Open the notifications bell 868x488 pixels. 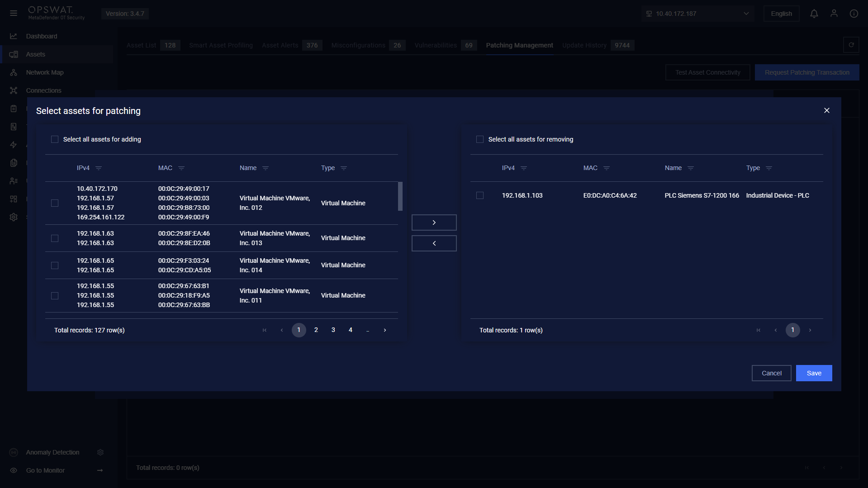(814, 14)
